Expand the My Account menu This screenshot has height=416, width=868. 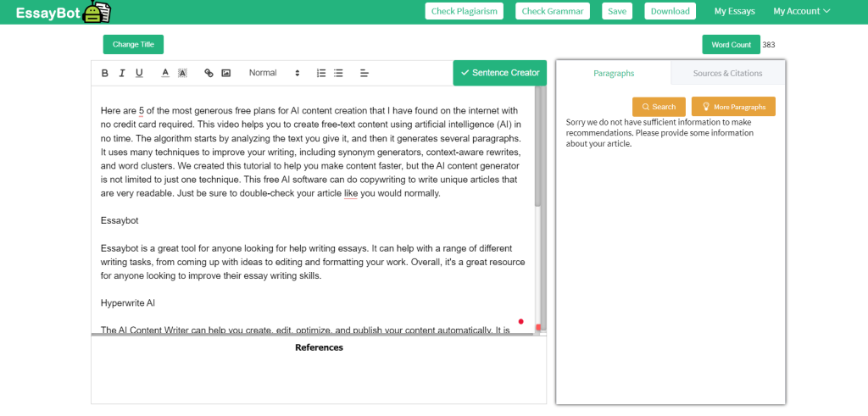[x=802, y=11]
